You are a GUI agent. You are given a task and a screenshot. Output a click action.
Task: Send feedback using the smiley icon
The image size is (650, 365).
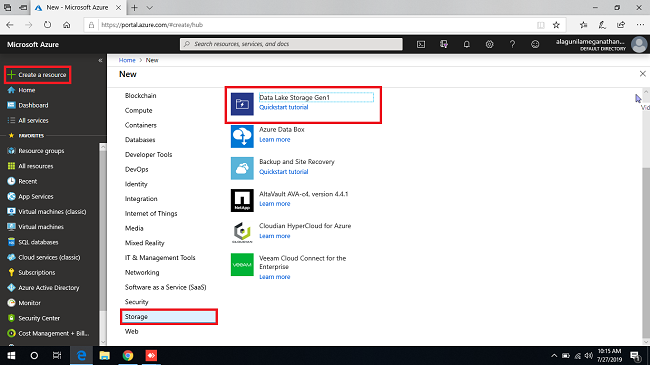click(x=535, y=44)
